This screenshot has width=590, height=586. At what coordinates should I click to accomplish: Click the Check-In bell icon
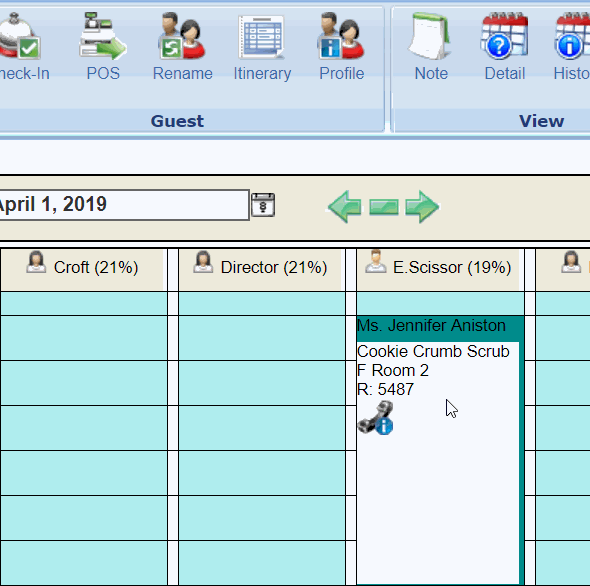pyautogui.click(x=20, y=36)
